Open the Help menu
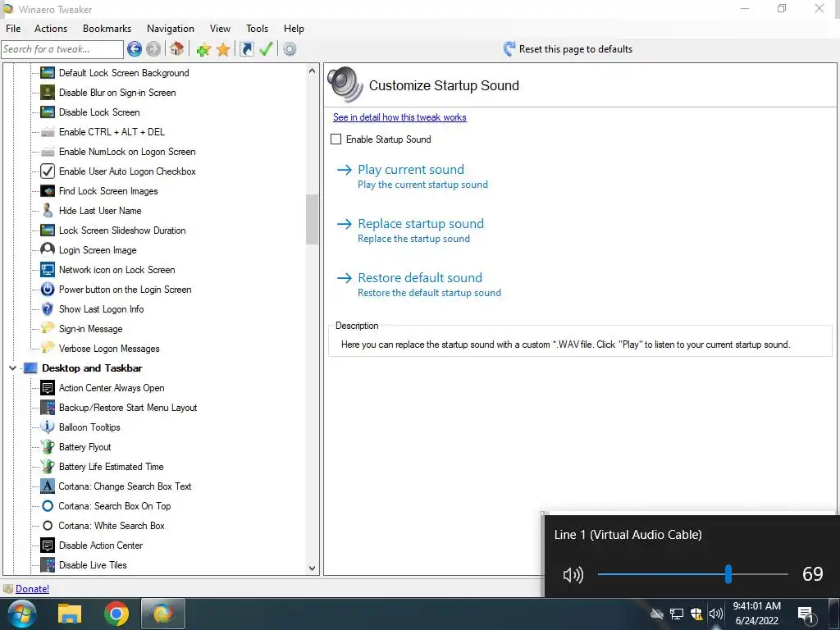Image resolution: width=840 pixels, height=630 pixels. [294, 29]
